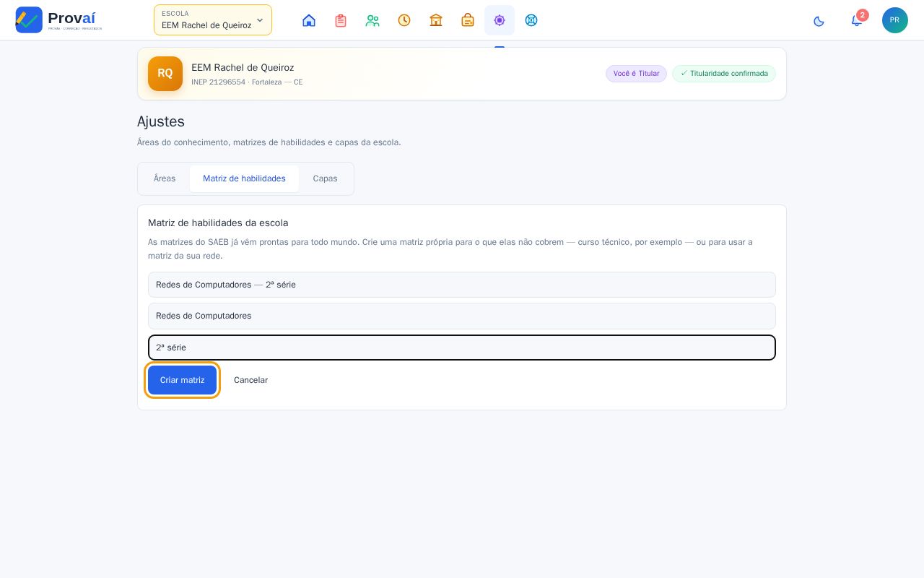Click the Provaí logo
The width and height of the screenshot is (924, 578).
[x=58, y=20]
